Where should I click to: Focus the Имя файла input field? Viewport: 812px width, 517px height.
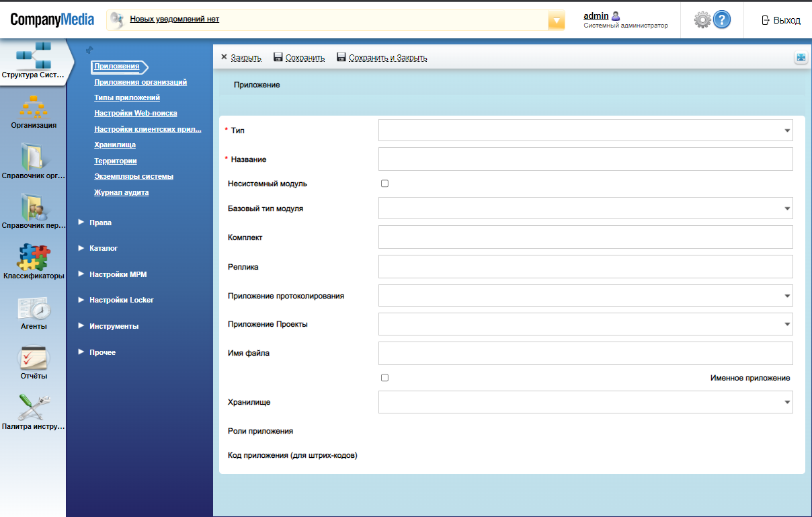point(585,353)
